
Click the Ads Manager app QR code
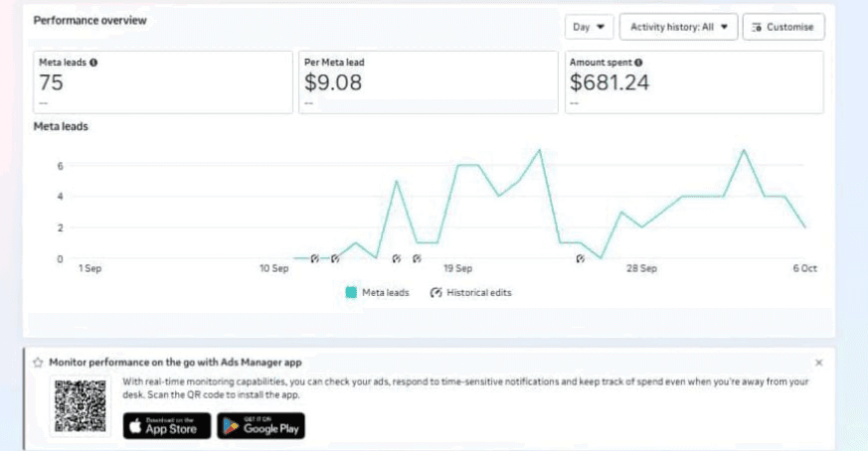81,406
